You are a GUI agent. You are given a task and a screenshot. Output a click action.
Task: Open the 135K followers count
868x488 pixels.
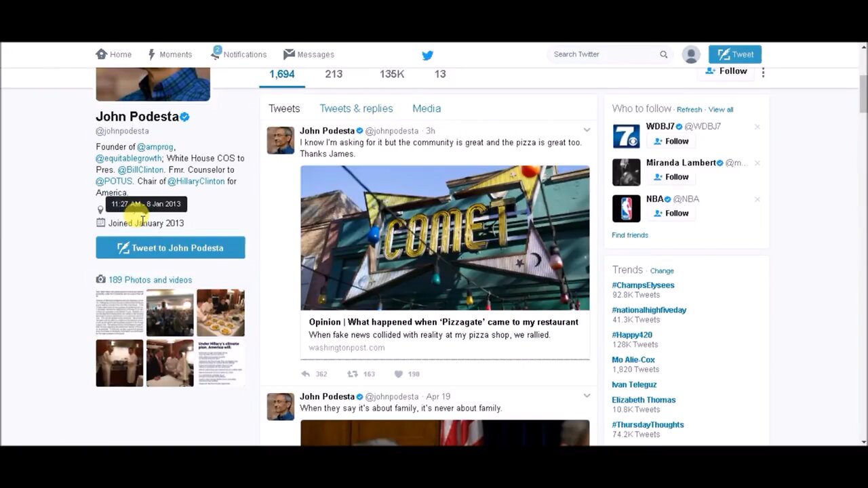[x=392, y=74]
